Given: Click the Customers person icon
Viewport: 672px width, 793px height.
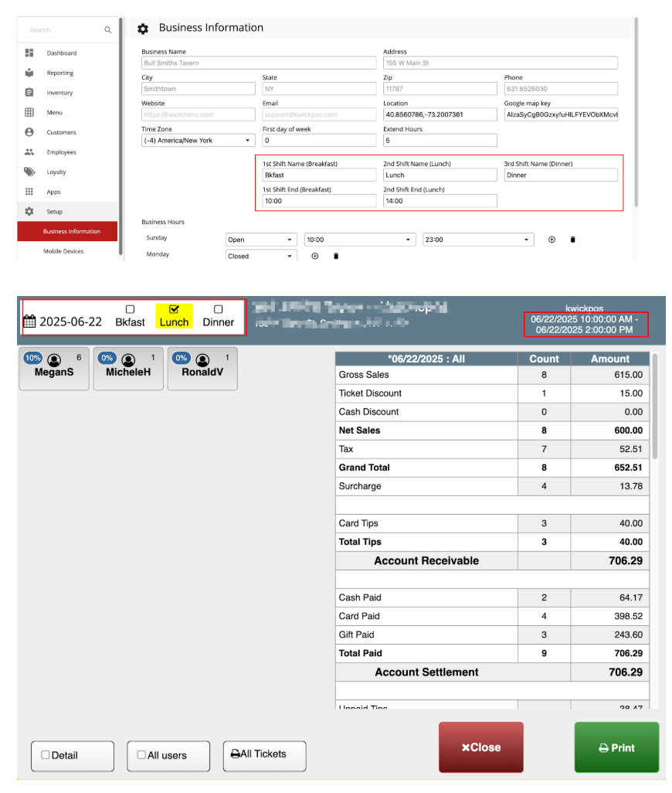Looking at the screenshot, I should pos(29,132).
